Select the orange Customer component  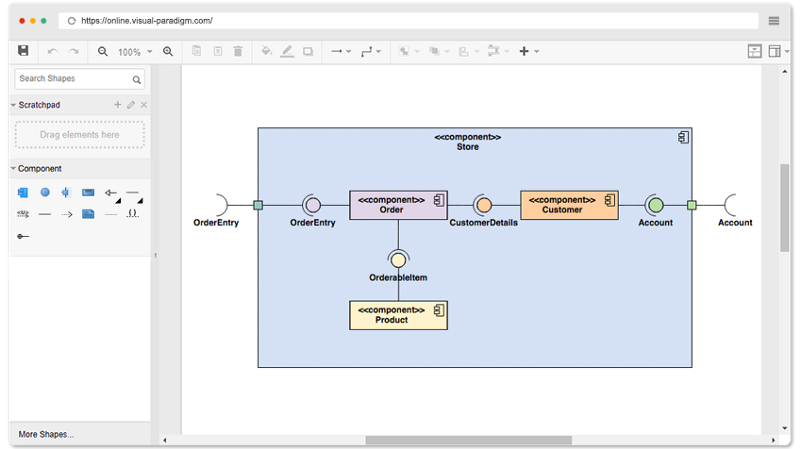click(569, 205)
